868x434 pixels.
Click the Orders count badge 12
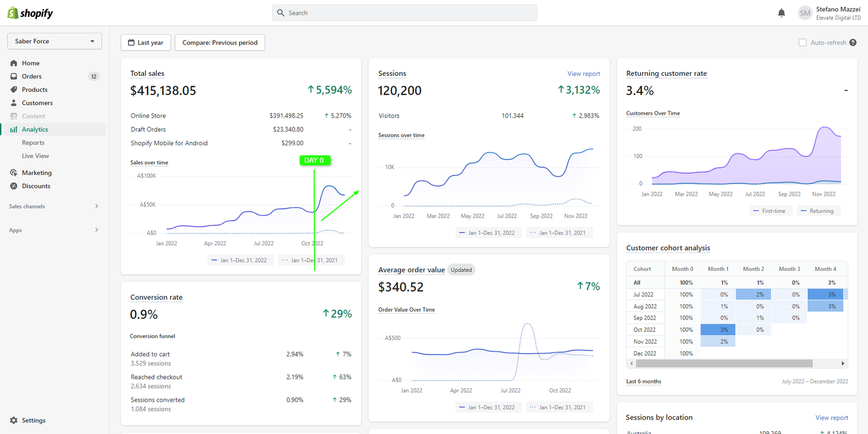94,76
